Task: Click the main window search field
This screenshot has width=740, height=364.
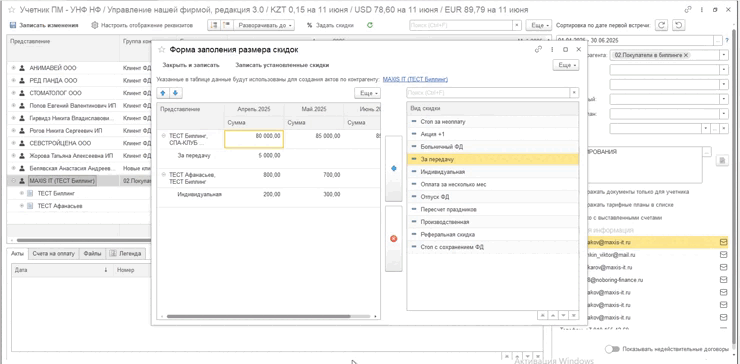Action: click(460, 25)
